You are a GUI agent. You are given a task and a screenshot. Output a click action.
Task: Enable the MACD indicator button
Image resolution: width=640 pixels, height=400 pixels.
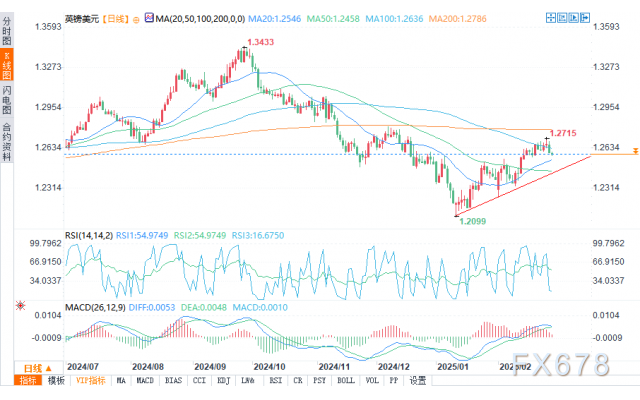(145, 380)
